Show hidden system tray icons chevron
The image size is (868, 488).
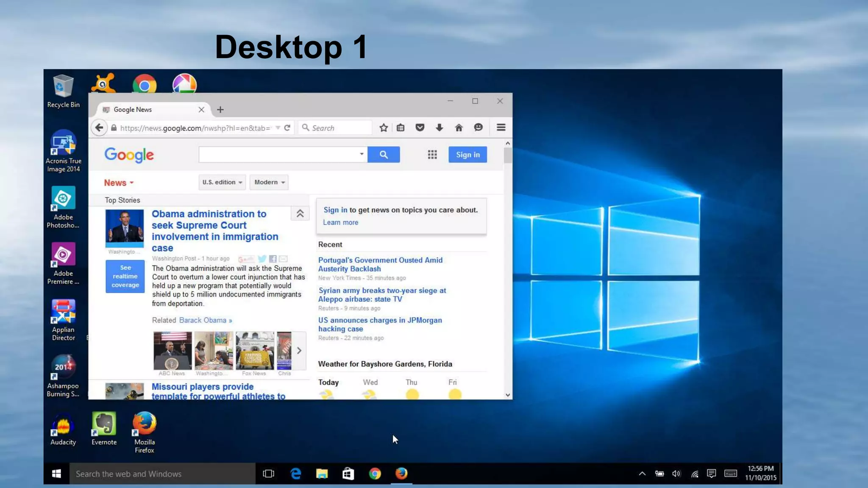(x=642, y=474)
